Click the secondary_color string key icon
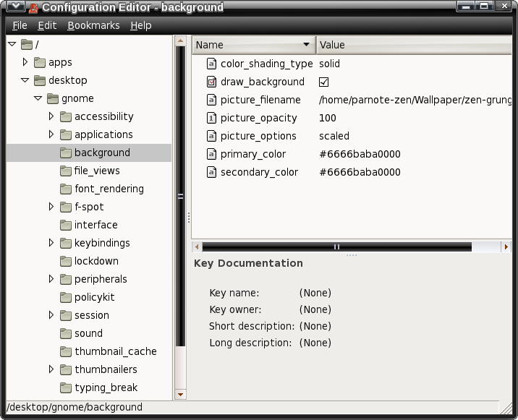518x420 pixels. 211,172
